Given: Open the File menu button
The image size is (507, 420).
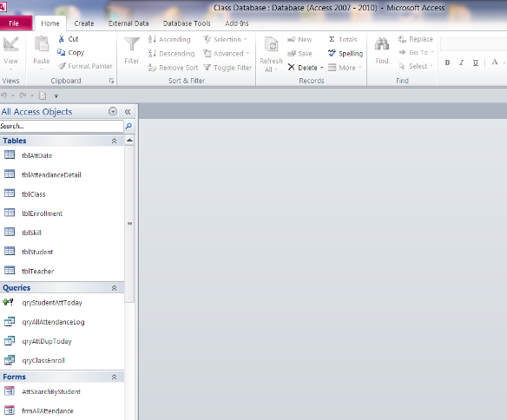Looking at the screenshot, I should click(14, 23).
